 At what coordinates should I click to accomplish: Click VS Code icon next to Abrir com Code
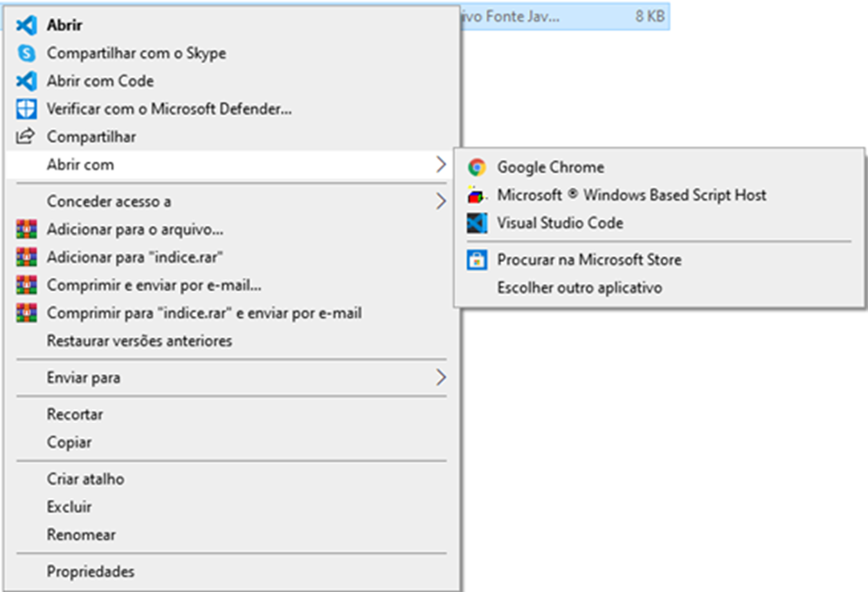click(x=26, y=81)
